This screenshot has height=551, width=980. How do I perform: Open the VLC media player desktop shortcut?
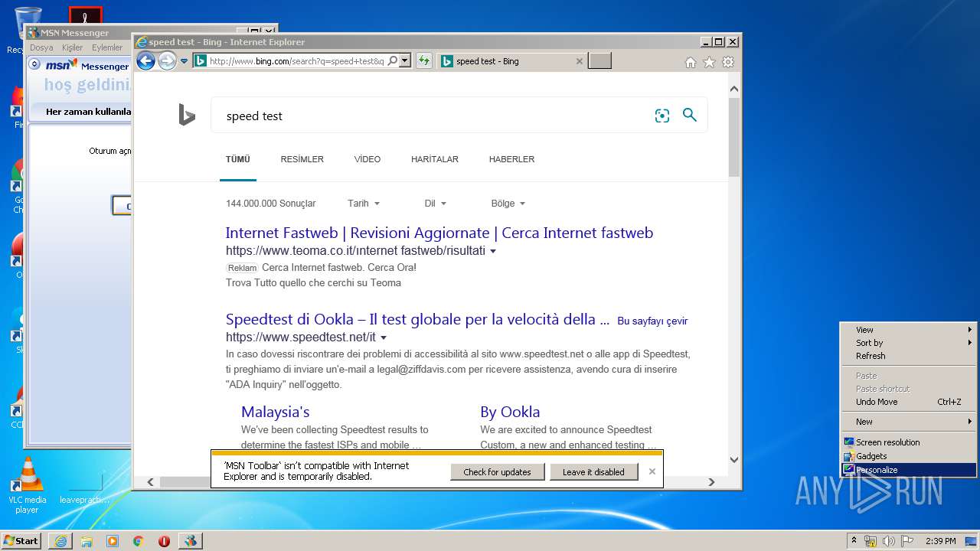27,485
